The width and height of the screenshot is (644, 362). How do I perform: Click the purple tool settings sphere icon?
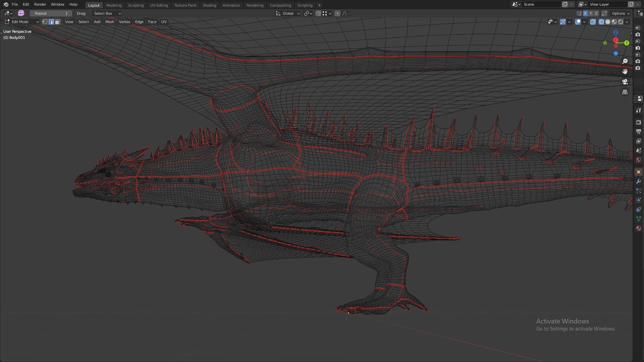[x=21, y=13]
